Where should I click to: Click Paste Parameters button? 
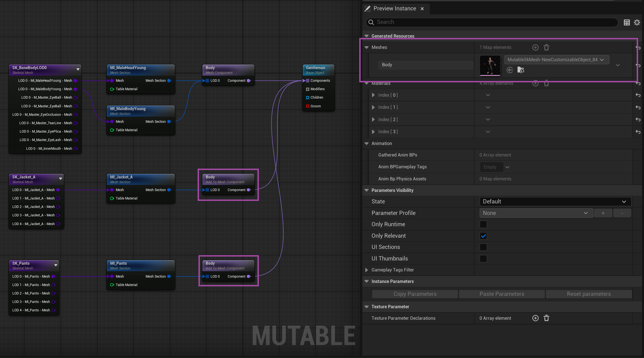click(x=502, y=294)
